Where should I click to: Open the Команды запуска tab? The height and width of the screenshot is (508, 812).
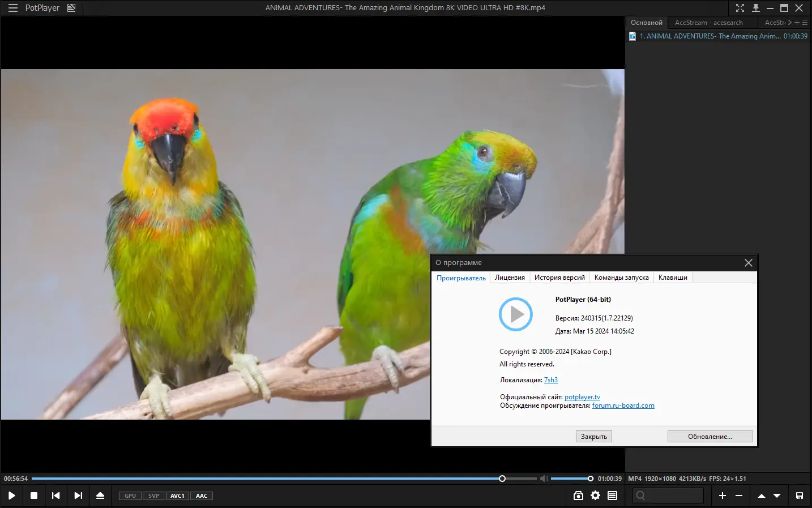(622, 278)
